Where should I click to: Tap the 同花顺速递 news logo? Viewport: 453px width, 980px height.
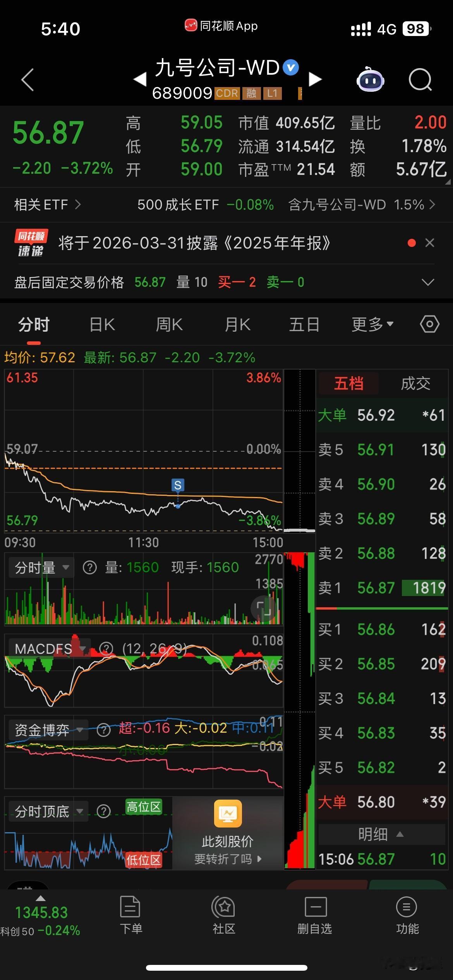[31, 243]
